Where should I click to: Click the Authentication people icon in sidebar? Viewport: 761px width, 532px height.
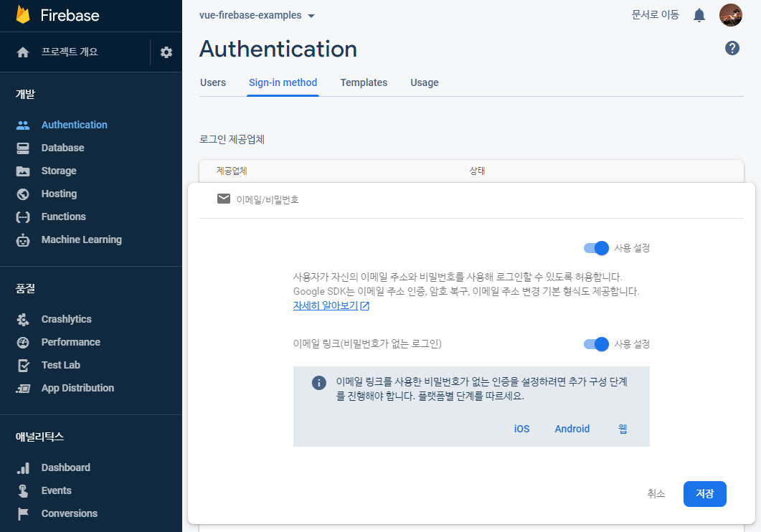(x=23, y=125)
